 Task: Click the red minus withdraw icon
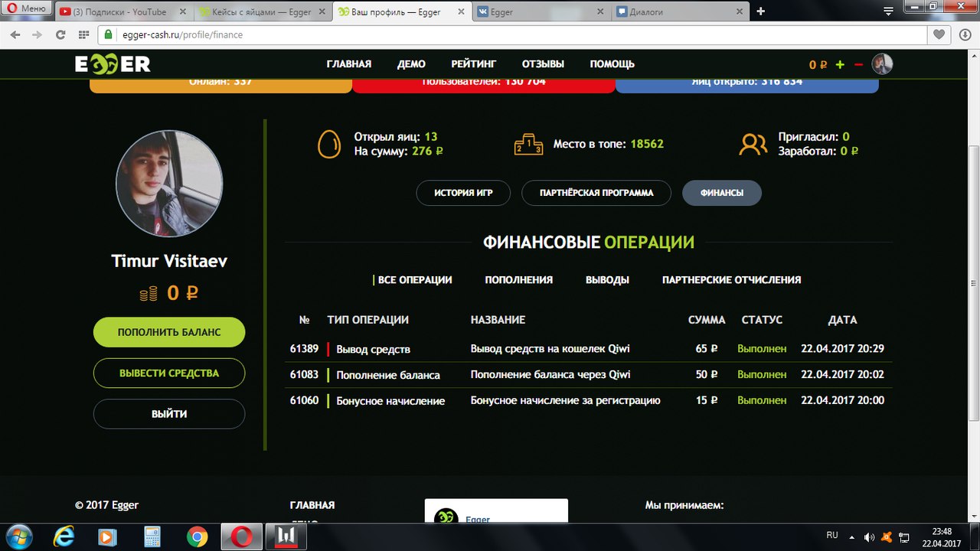858,65
